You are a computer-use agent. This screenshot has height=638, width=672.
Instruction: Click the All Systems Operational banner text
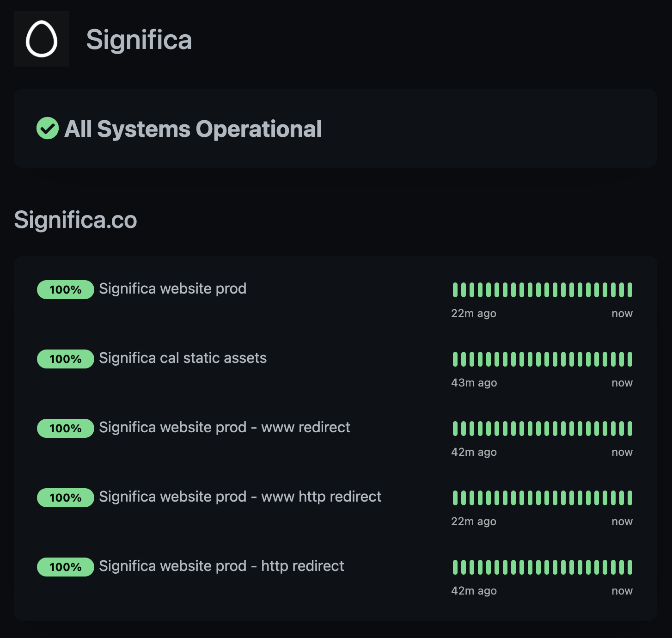pos(193,129)
